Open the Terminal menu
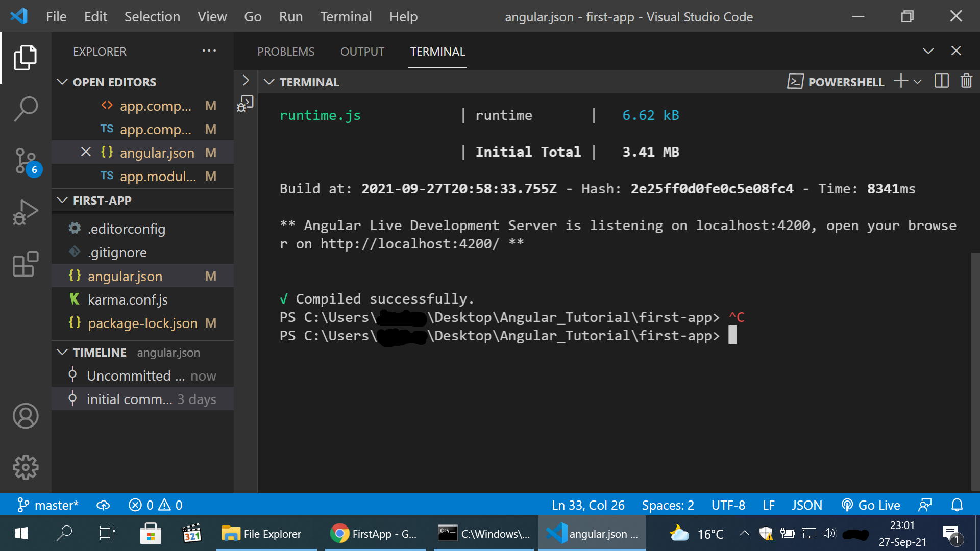The height and width of the screenshot is (551, 980). (x=346, y=16)
